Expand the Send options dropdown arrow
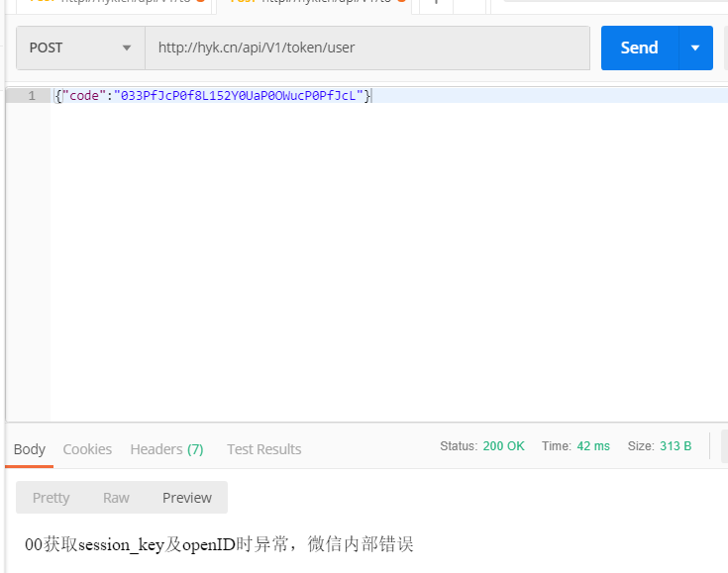 [695, 48]
